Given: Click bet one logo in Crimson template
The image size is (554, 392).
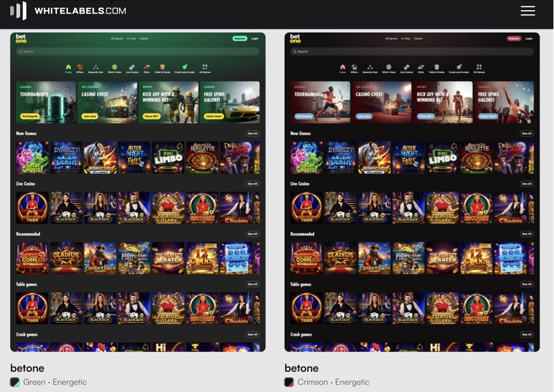Looking at the screenshot, I should click(295, 39).
